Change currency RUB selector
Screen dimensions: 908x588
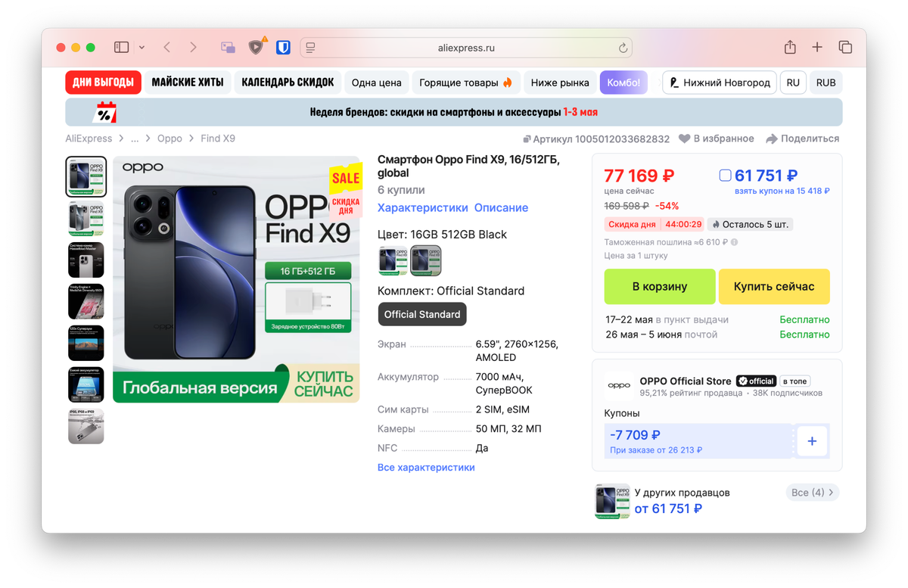point(826,82)
